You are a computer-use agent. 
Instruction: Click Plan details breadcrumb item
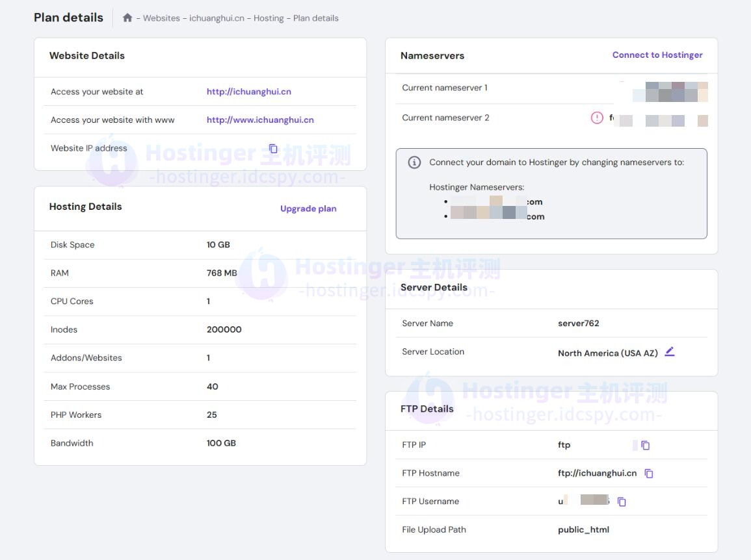316,18
